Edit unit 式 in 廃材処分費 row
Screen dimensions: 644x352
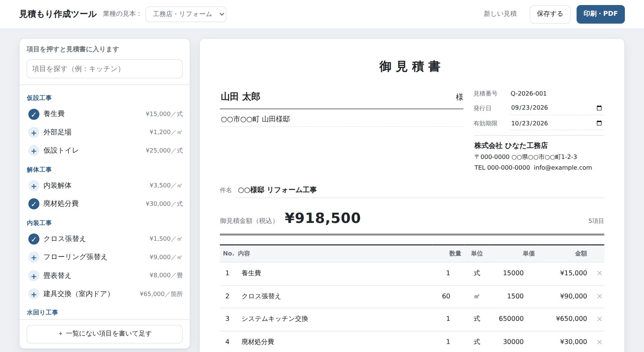point(477,342)
